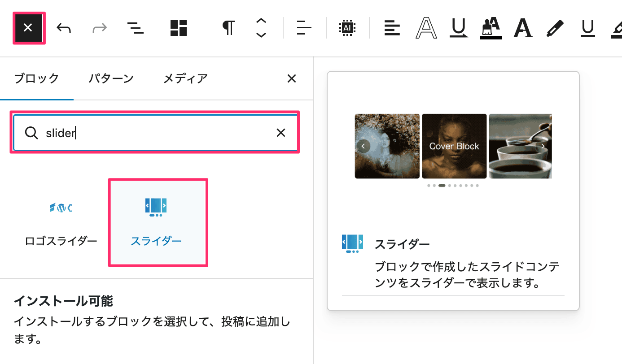
Task: Choose the marker pen highlight tool
Action: (555, 28)
